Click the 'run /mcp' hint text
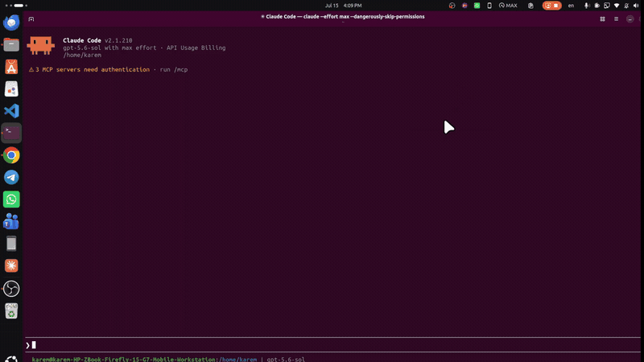Image resolution: width=644 pixels, height=362 pixels. click(174, 69)
